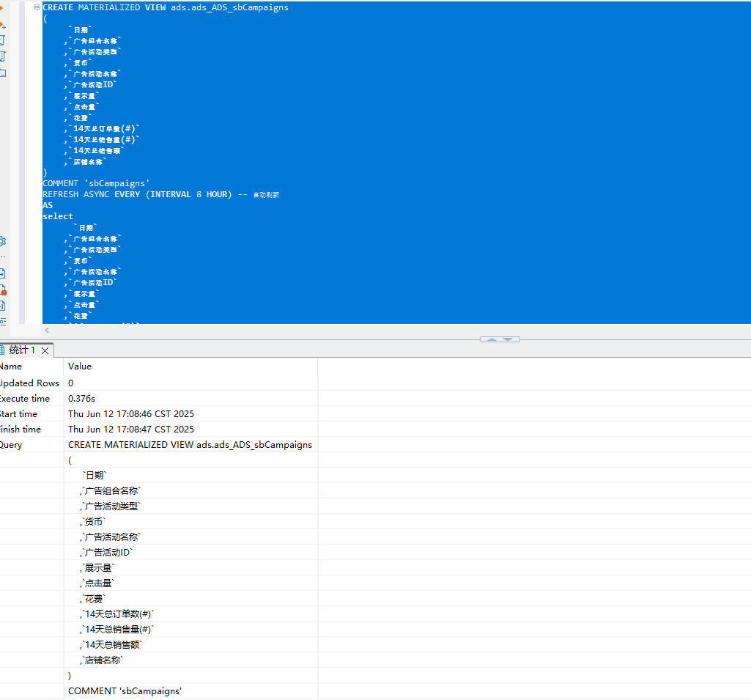Click editor line COMMENT 'sbCampaigns'

pos(96,183)
